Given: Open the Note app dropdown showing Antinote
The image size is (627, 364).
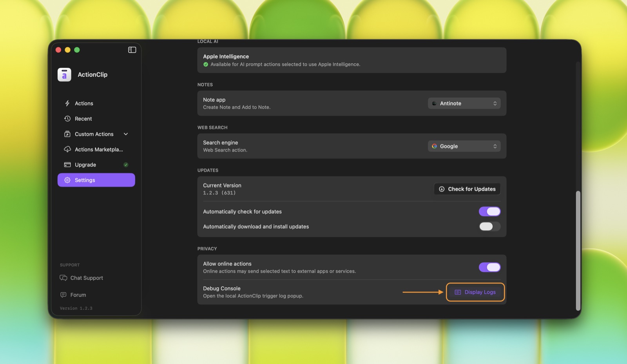Looking at the screenshot, I should (464, 103).
